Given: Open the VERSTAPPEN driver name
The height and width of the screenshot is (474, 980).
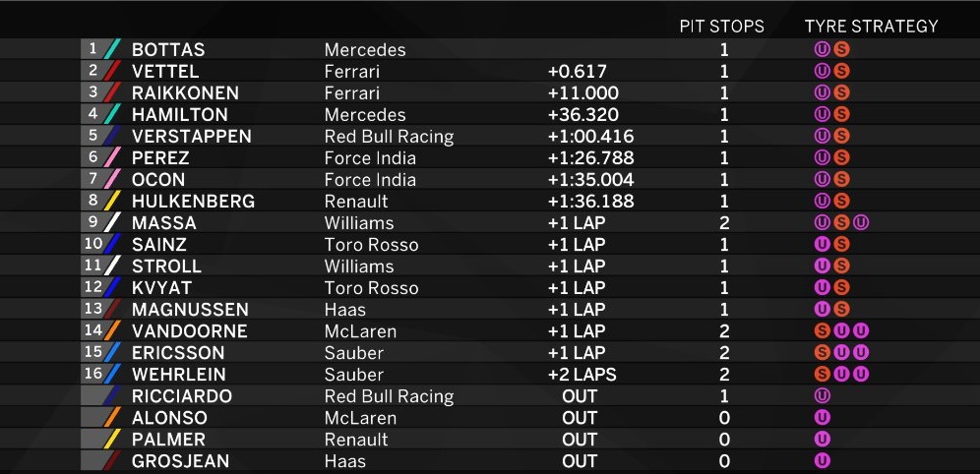Looking at the screenshot, I should coord(192,136).
